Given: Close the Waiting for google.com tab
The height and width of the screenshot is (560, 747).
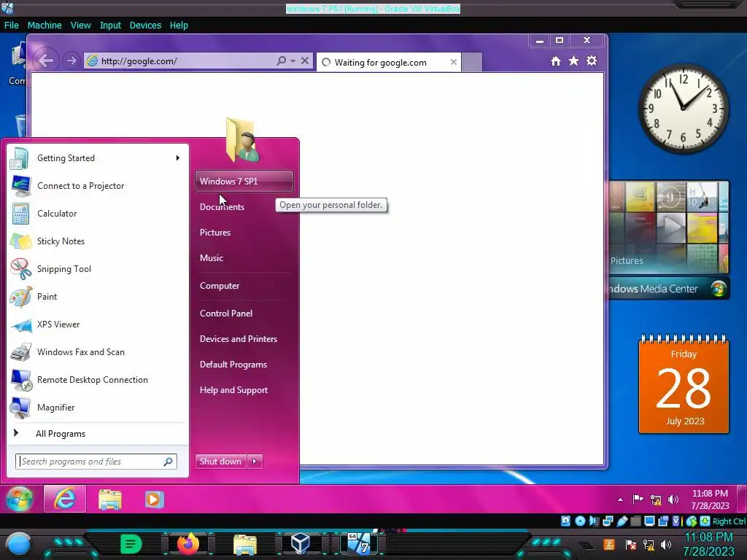Looking at the screenshot, I should click(x=454, y=62).
